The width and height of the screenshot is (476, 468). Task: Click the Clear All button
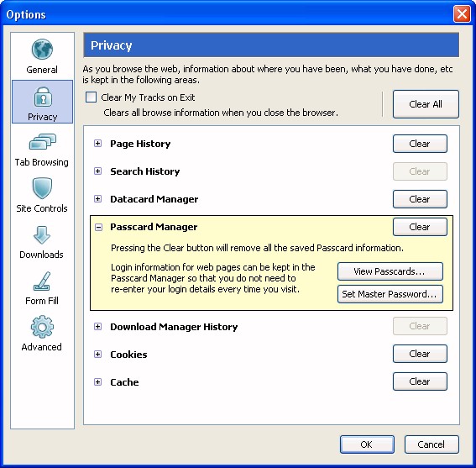(x=426, y=104)
